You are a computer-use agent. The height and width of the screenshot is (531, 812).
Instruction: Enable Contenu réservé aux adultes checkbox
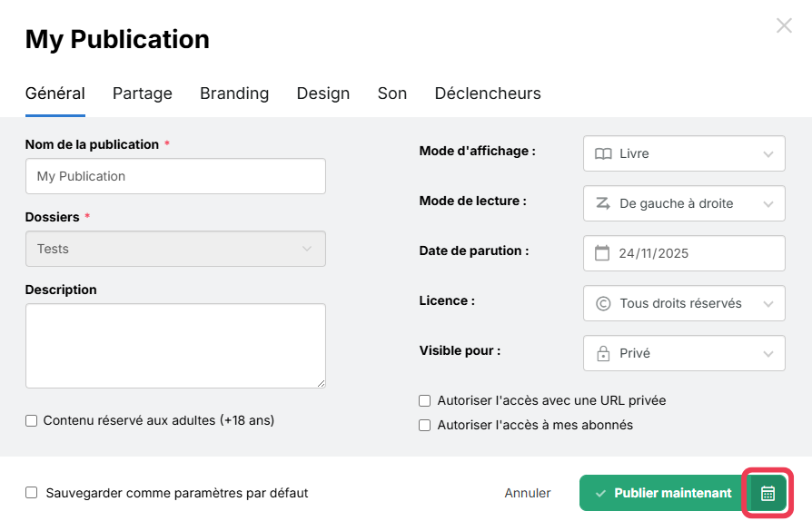[32, 421]
